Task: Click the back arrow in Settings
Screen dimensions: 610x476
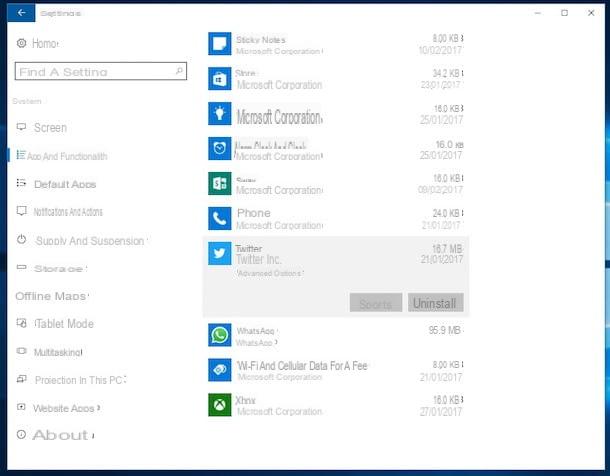Action: (21, 13)
